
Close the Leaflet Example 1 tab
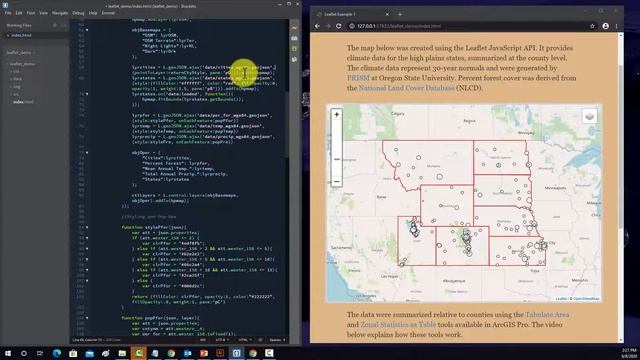(x=387, y=14)
